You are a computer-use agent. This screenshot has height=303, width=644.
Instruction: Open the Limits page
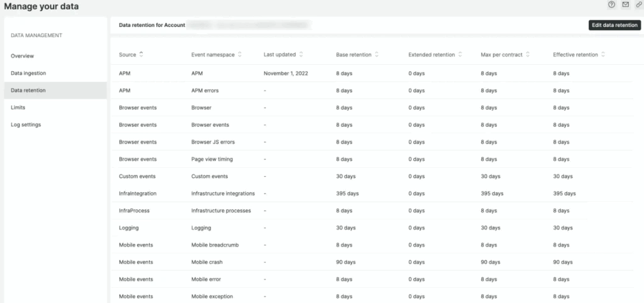pos(18,107)
